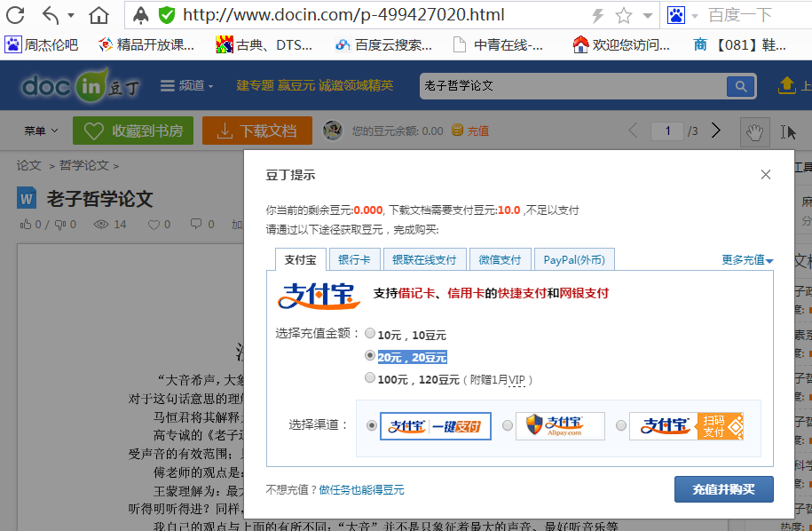812x531 pixels.
Task: Open the browser home page icon
Action: tap(99, 15)
